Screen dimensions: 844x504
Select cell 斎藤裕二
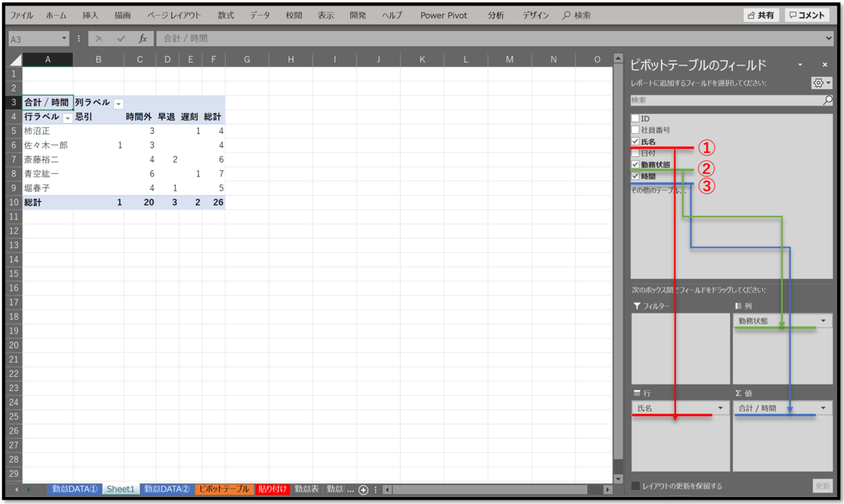click(x=48, y=160)
